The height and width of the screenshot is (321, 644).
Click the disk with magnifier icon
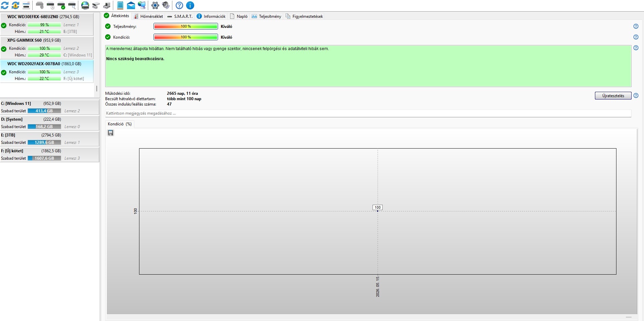72,5
